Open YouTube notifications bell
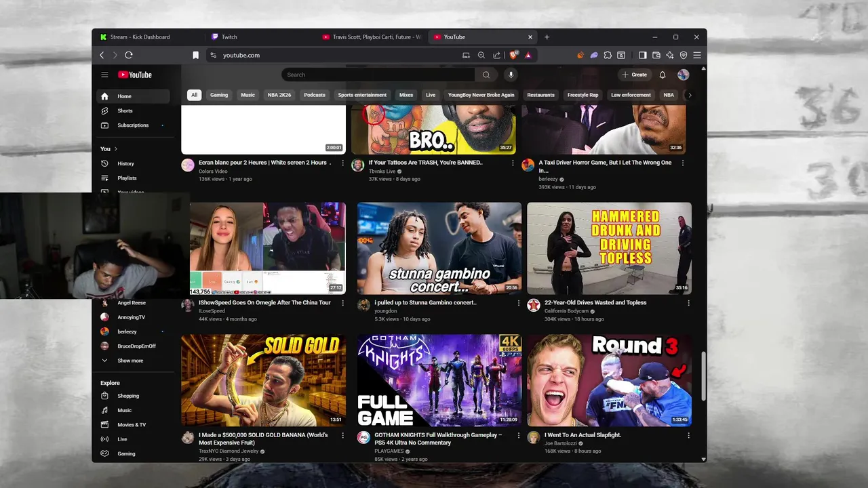868x488 pixels. coord(663,75)
